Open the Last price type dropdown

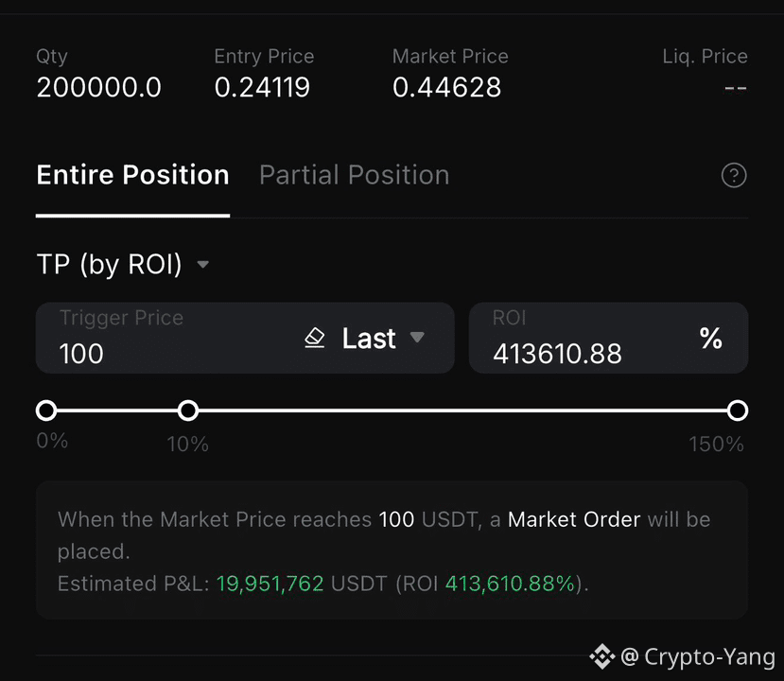[383, 338]
